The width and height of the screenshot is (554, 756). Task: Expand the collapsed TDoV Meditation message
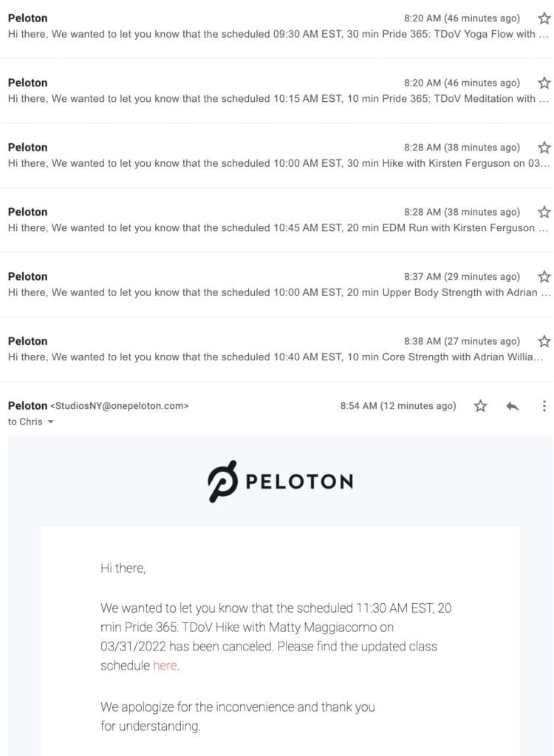(x=277, y=91)
